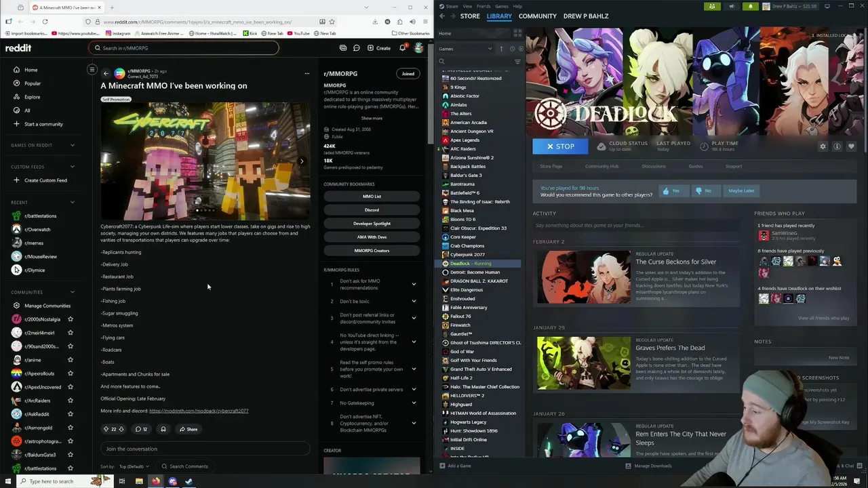The width and height of the screenshot is (868, 488).
Task: Open Firefox downloads icon
Action: (x=375, y=22)
